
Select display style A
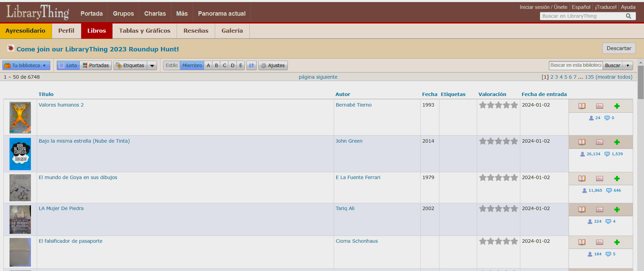(x=208, y=65)
